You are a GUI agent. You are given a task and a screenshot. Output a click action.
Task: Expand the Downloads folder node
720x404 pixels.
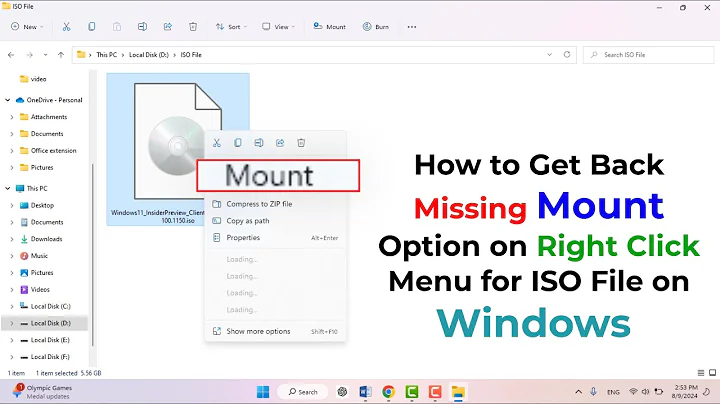click(x=12, y=239)
